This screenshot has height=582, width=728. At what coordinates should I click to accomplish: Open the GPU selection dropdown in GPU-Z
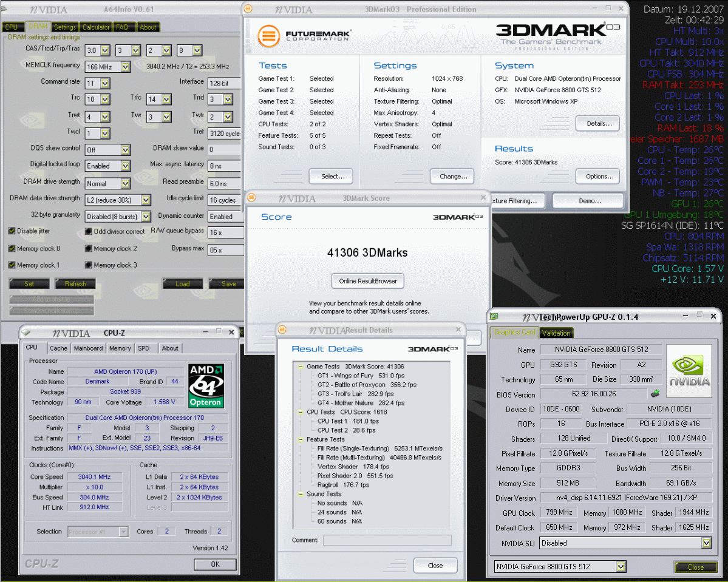pyautogui.click(x=621, y=566)
